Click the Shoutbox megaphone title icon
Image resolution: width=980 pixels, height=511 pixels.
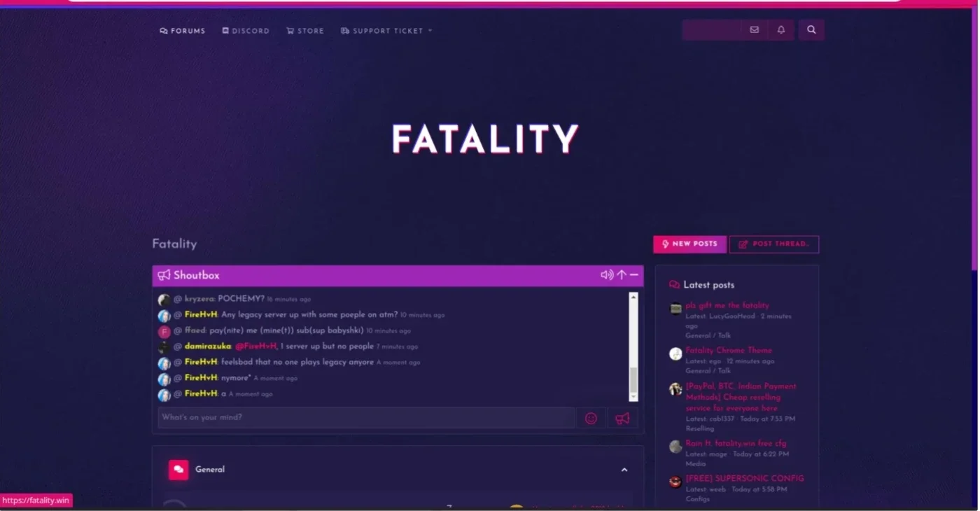tap(164, 275)
